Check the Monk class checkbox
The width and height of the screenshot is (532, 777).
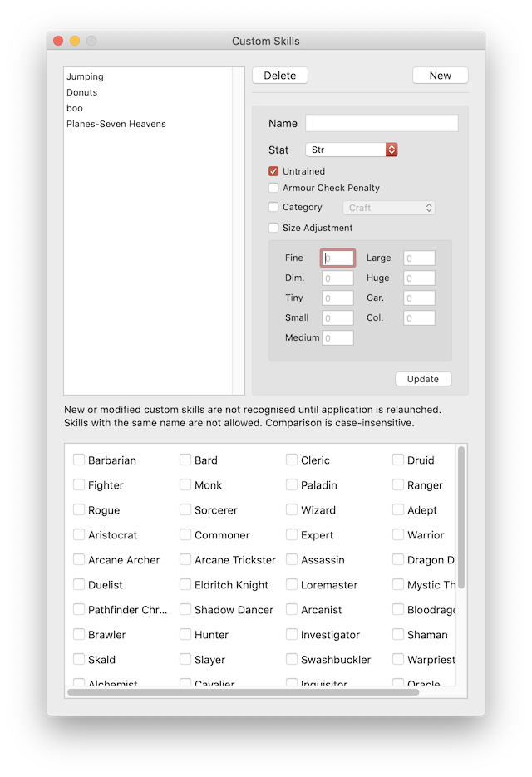click(185, 484)
